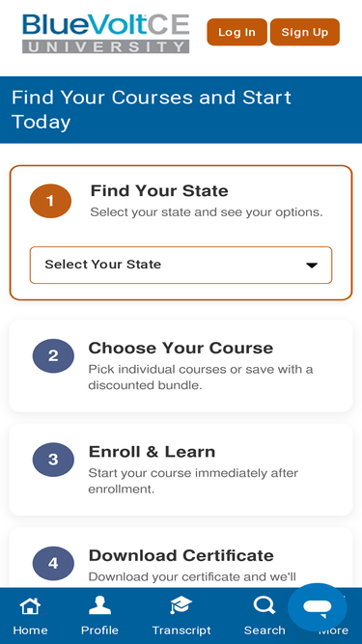
Task: Open the Profile person icon
Action: [99, 605]
